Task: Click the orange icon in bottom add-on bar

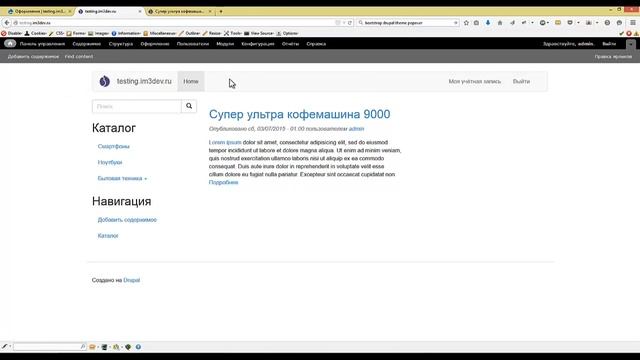Action: coord(92,347)
